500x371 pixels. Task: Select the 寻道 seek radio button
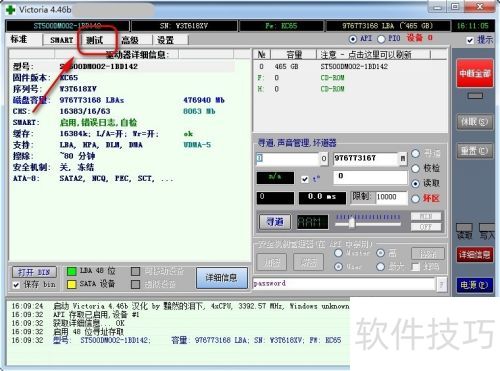coord(415,154)
